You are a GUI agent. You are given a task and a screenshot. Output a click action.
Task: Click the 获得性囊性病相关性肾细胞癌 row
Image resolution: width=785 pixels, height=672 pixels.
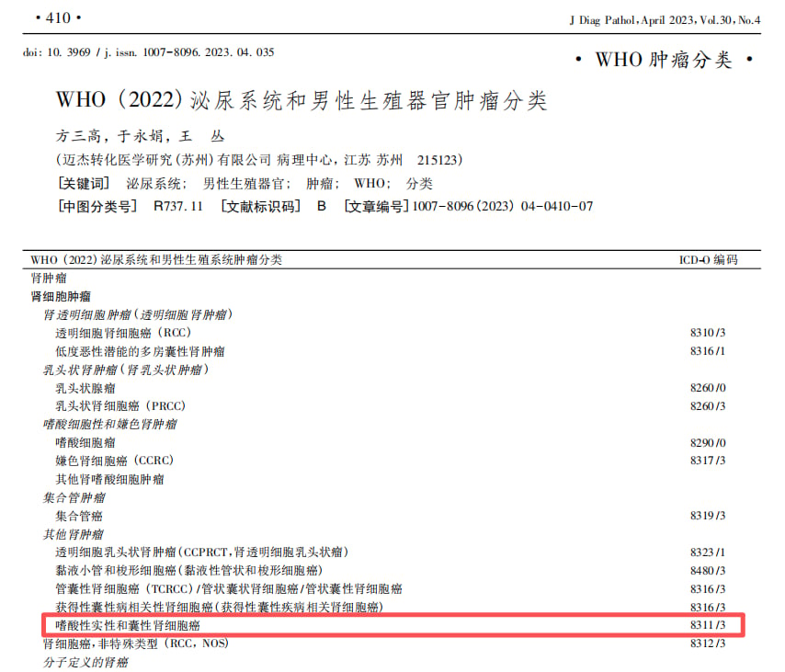click(x=220, y=607)
